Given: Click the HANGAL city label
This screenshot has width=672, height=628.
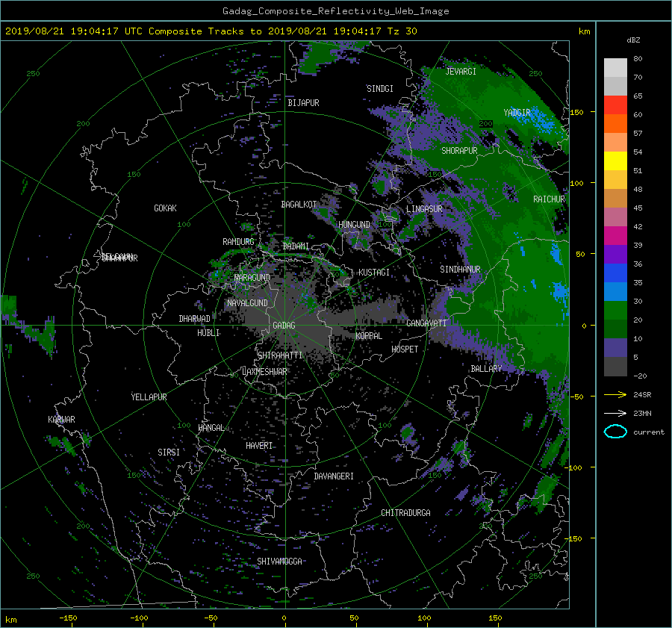Looking at the screenshot, I should (x=211, y=428).
